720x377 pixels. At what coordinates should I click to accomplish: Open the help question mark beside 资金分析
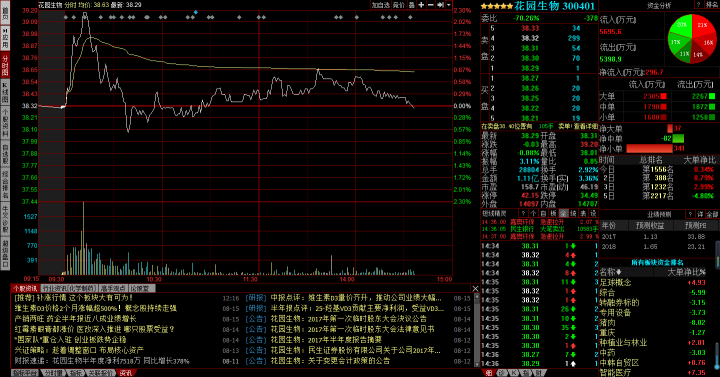pyautogui.click(x=698, y=5)
